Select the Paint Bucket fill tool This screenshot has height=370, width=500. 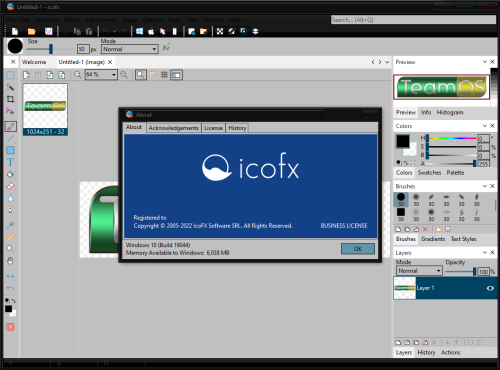tap(10, 174)
